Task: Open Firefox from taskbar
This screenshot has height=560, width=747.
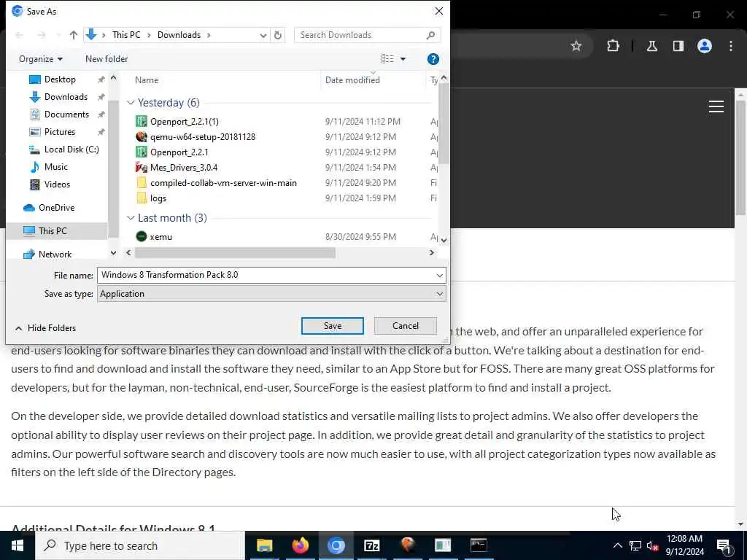Action: pos(300,545)
